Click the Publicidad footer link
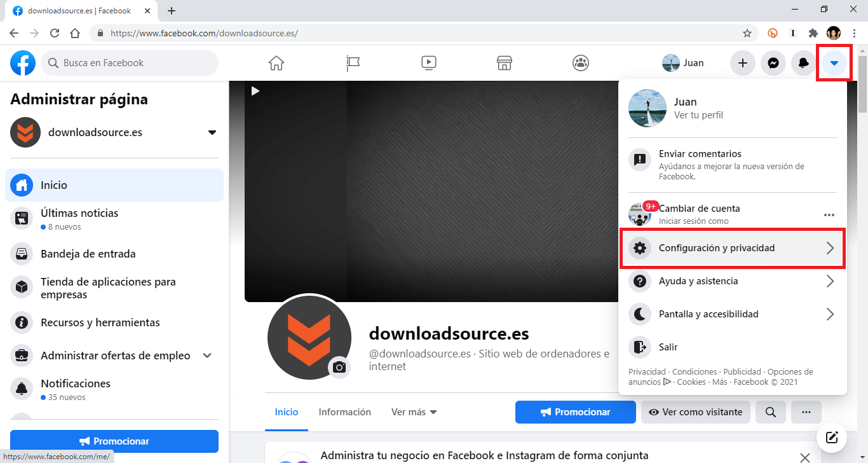 click(x=742, y=372)
